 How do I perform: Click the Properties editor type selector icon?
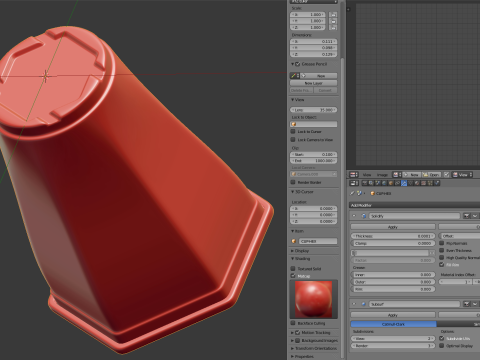coord(354,183)
